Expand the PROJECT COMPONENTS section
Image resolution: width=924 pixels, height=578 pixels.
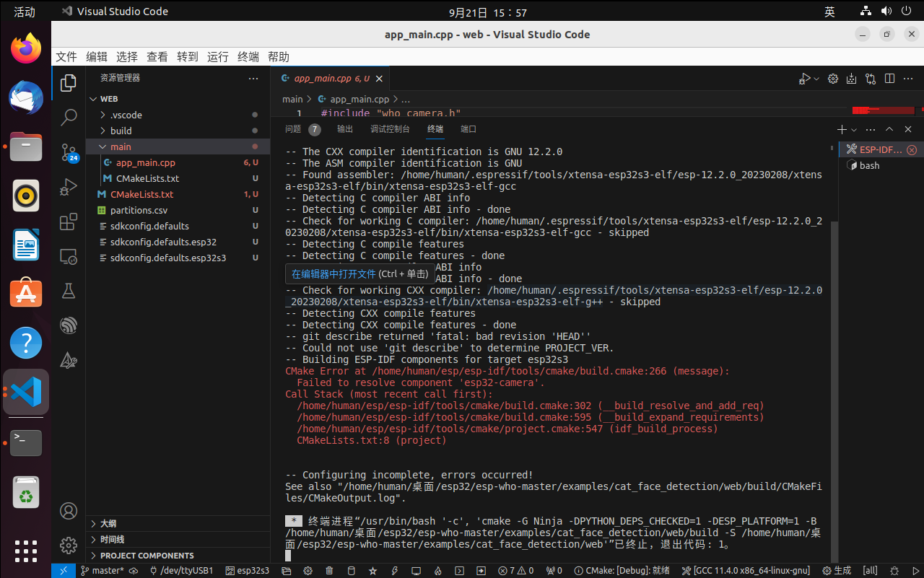(x=177, y=556)
